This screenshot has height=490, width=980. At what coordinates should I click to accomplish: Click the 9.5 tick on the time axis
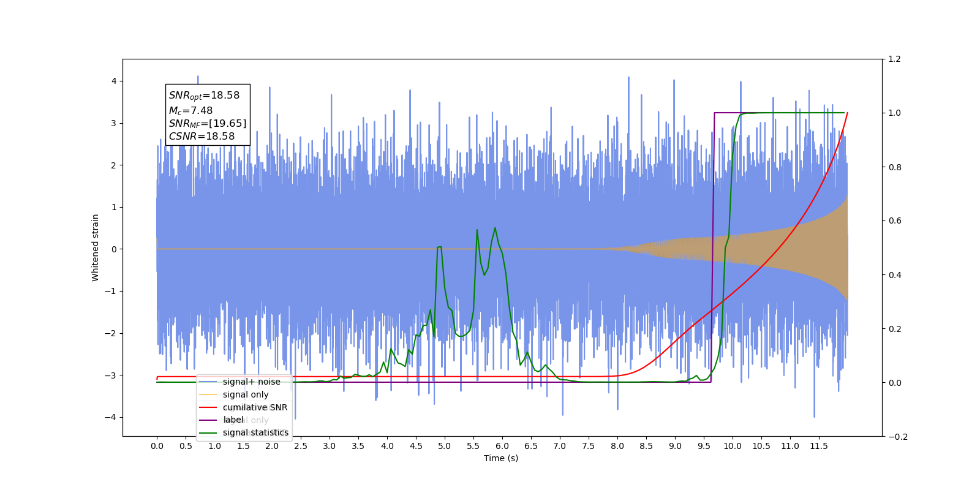(704, 446)
